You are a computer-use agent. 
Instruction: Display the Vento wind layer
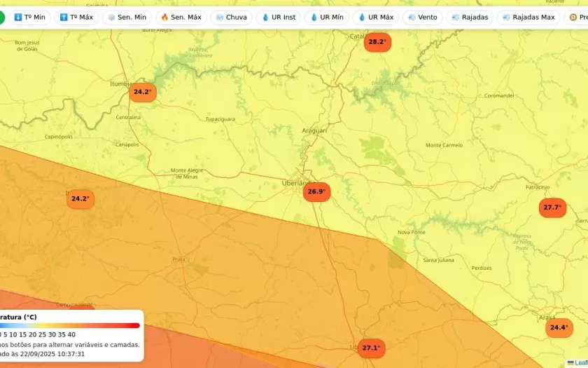click(422, 17)
